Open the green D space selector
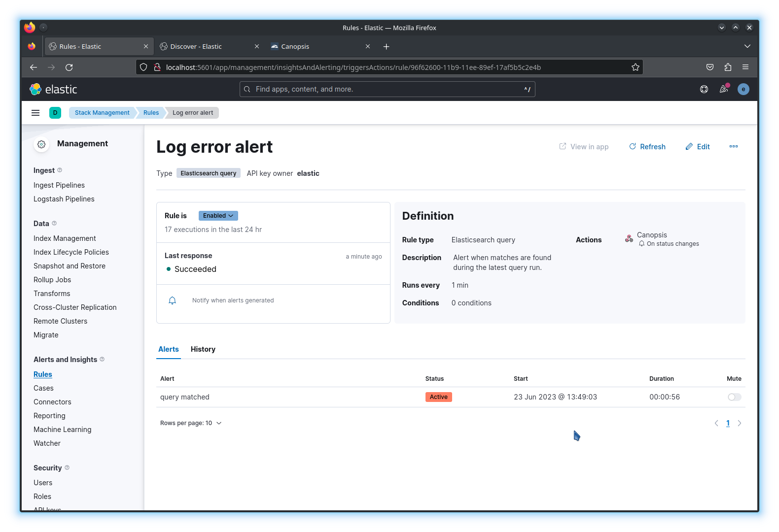Image resolution: width=779 pixels, height=532 pixels. point(55,113)
